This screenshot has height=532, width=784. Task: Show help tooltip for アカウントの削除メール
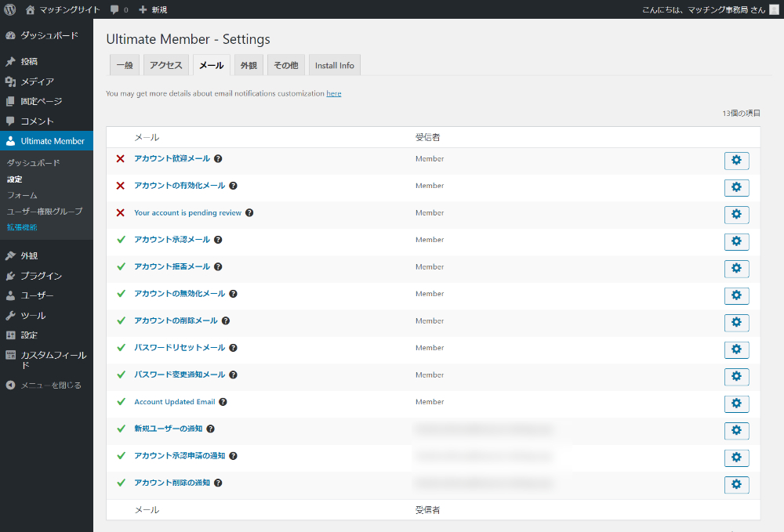point(226,320)
